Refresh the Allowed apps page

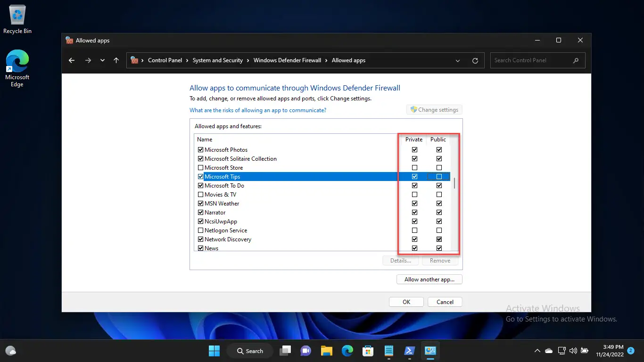(x=475, y=60)
